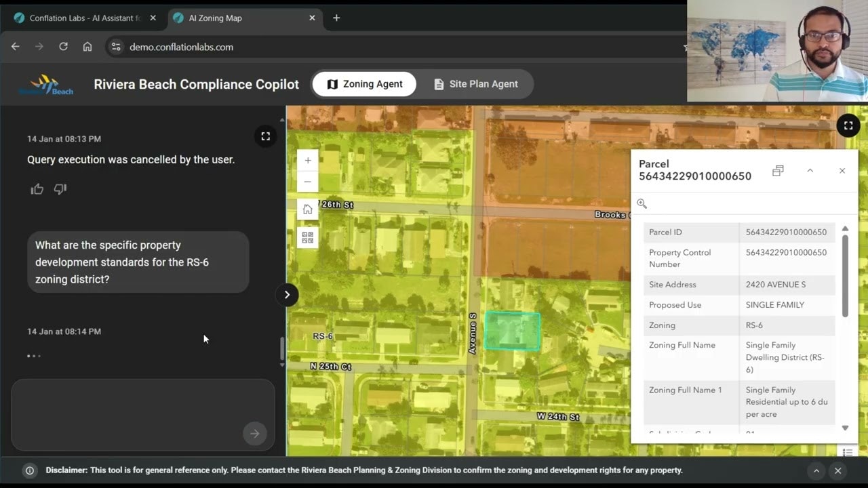Collapse the Parcel popup content
Viewport: 868px width, 488px height.
810,171
